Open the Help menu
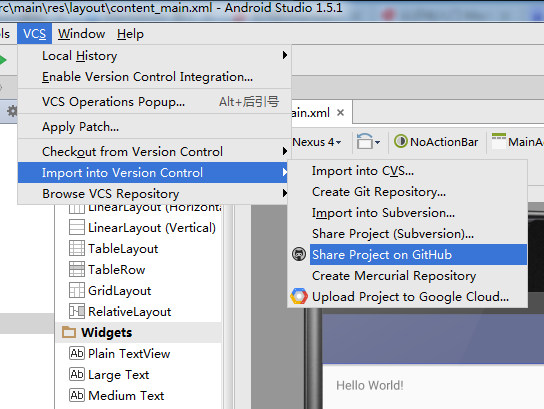 130,34
